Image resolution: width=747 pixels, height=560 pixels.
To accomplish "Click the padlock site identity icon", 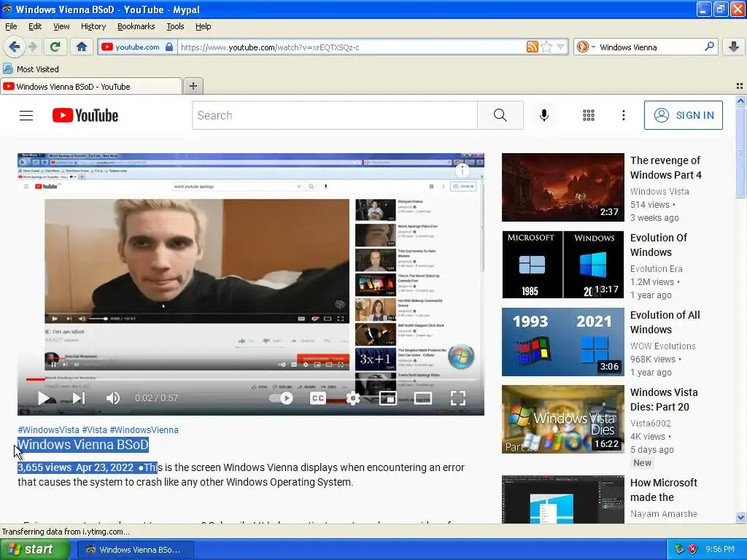I will pos(169,47).
